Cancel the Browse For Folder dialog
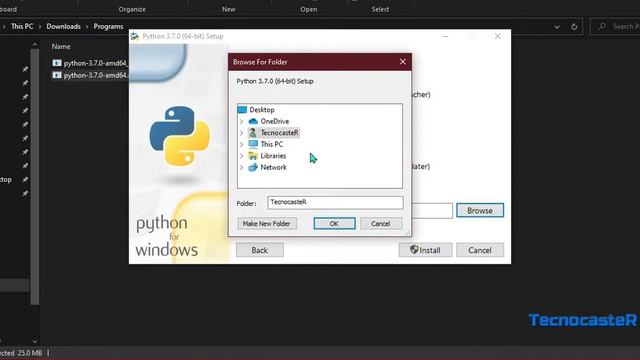The width and height of the screenshot is (640, 360). [x=380, y=224]
